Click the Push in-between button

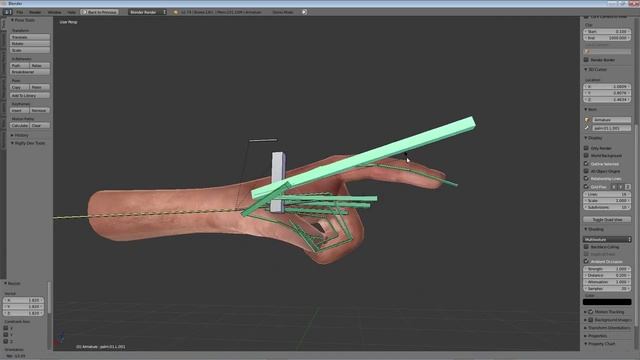click(x=20, y=65)
